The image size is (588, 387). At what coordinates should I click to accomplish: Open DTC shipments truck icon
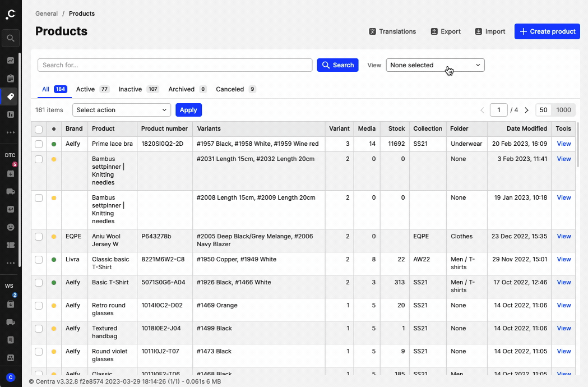point(11,191)
